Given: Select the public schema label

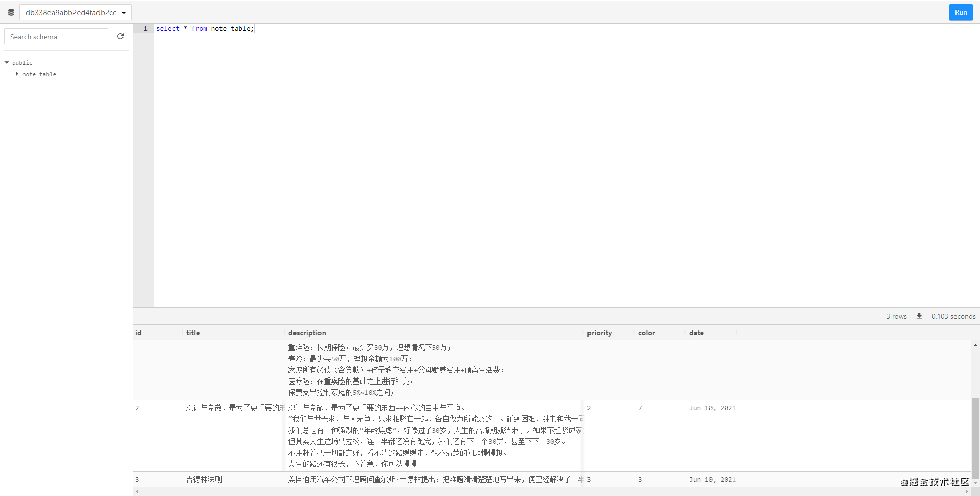Looking at the screenshot, I should (x=22, y=63).
